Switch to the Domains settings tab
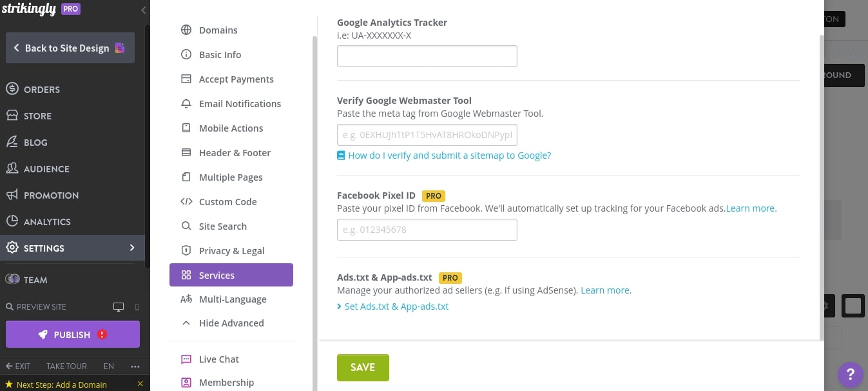Viewport: 868px width, 391px height. click(218, 30)
